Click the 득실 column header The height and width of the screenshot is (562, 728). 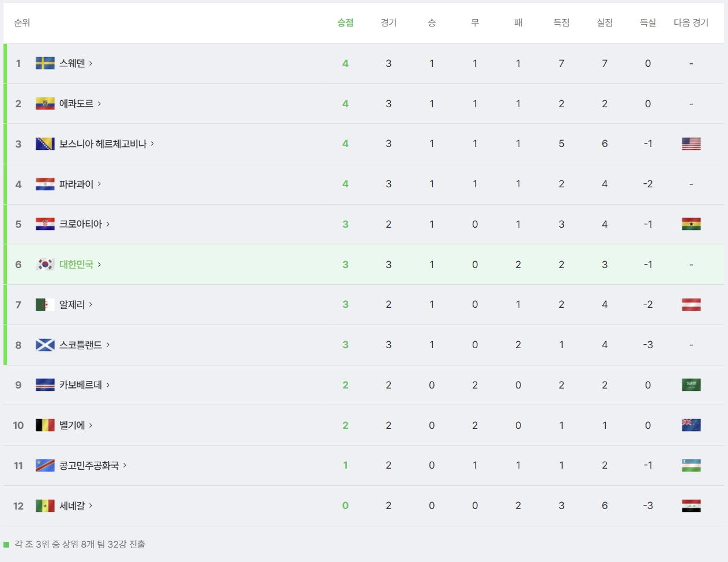tap(648, 22)
